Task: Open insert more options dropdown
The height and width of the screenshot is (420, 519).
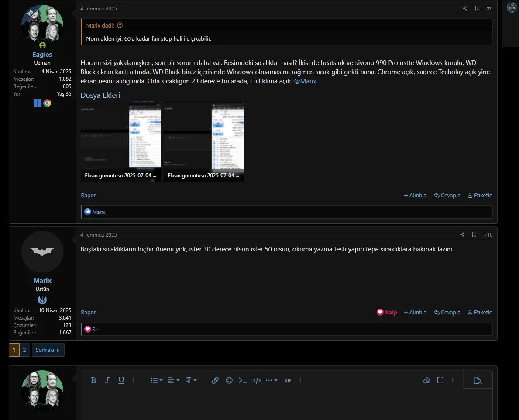Action: tap(272, 380)
